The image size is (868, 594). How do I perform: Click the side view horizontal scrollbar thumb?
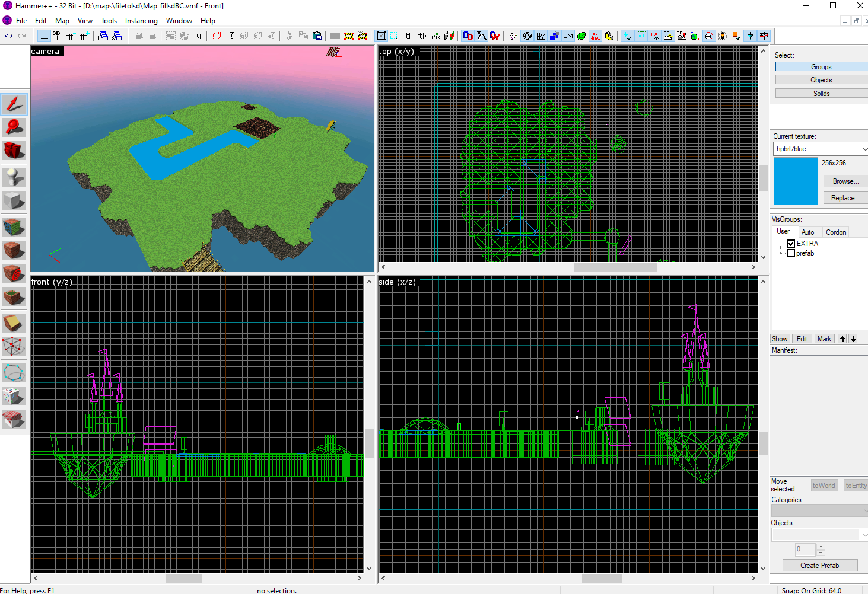click(x=602, y=578)
